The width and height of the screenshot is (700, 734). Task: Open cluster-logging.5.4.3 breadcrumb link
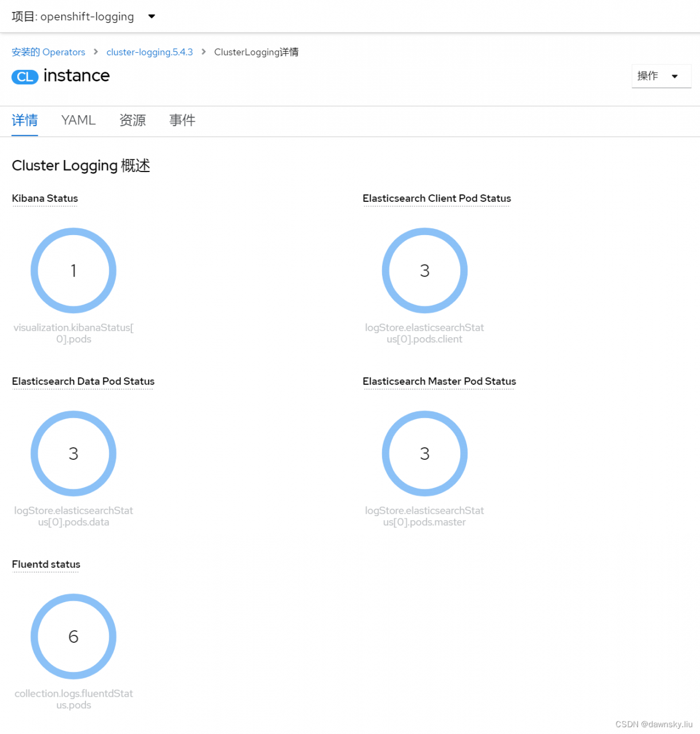[x=149, y=52]
